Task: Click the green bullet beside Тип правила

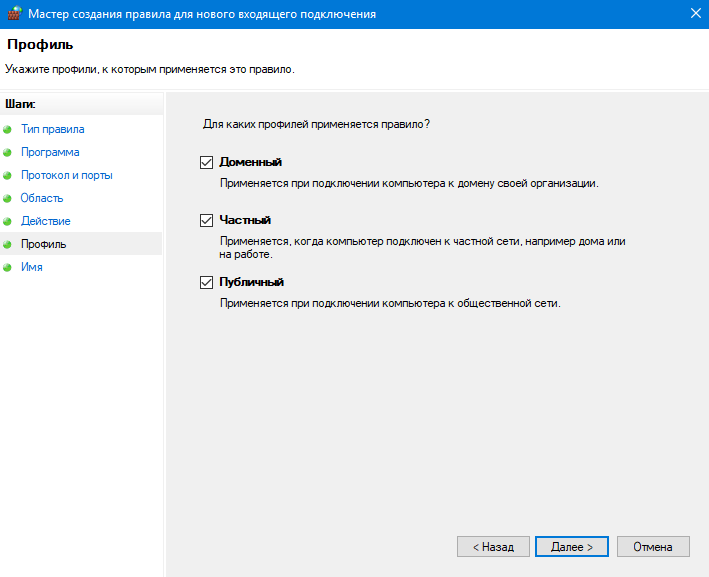Action: coord(8,130)
